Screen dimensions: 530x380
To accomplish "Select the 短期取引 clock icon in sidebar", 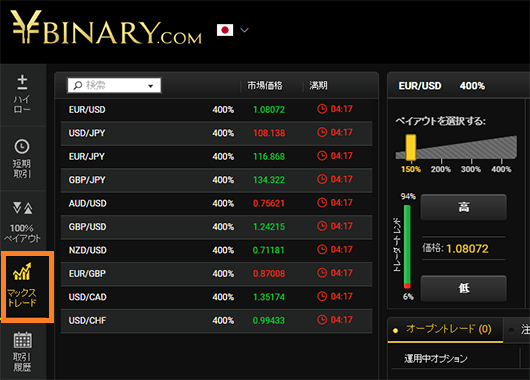I will click(x=22, y=146).
